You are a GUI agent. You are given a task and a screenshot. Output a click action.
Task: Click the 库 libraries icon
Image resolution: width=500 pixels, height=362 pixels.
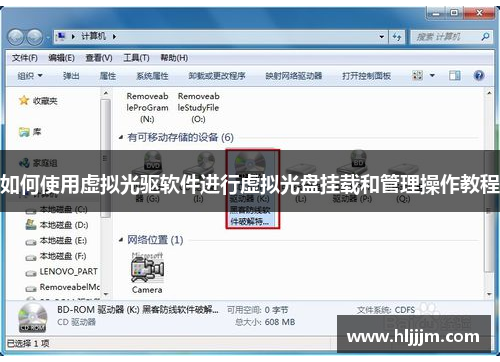coord(24,132)
